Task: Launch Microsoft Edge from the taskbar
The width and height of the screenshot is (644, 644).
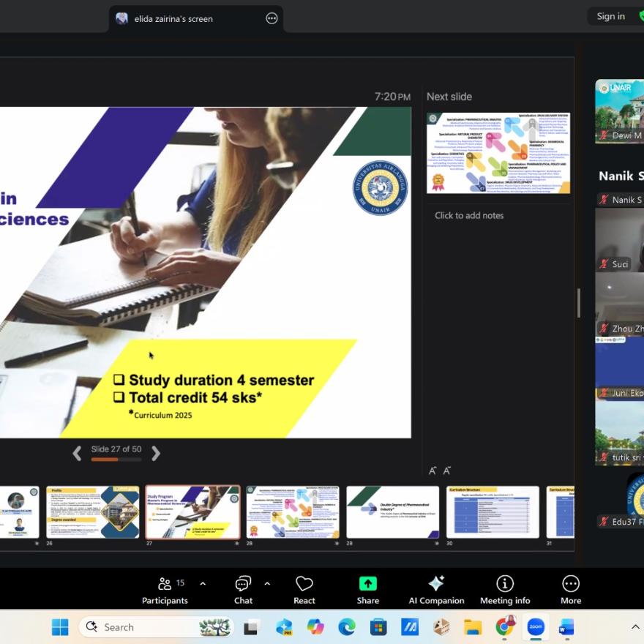Action: tap(347, 627)
